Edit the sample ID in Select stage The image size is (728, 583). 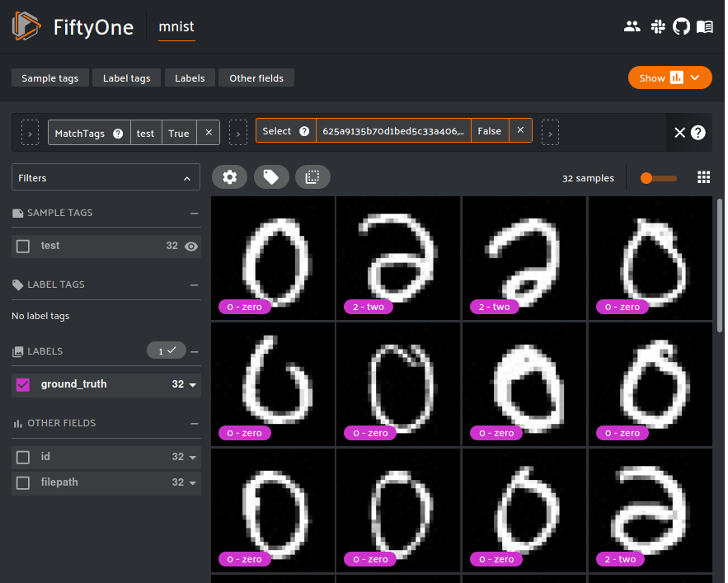pyautogui.click(x=393, y=131)
